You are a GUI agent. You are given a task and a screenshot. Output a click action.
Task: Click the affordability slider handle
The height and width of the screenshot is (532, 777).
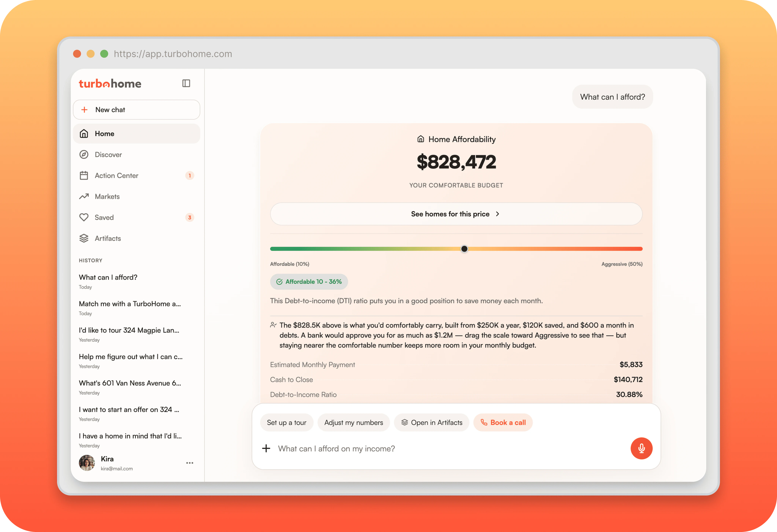click(464, 249)
